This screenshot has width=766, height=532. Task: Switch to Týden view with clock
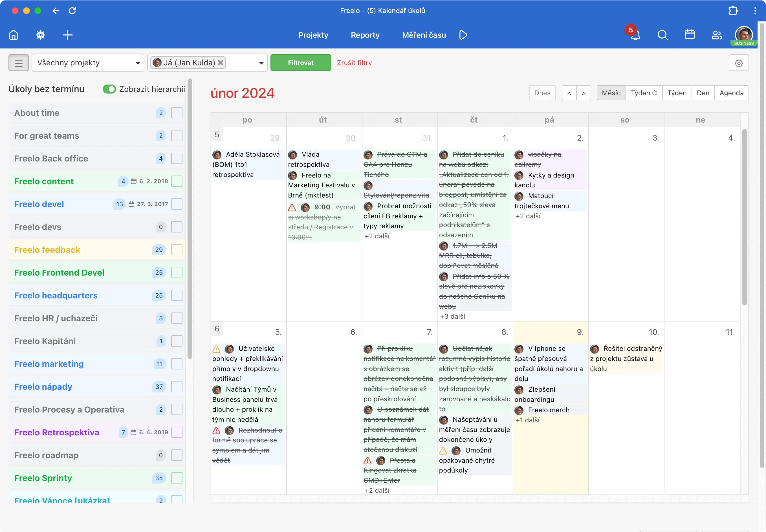(x=644, y=93)
